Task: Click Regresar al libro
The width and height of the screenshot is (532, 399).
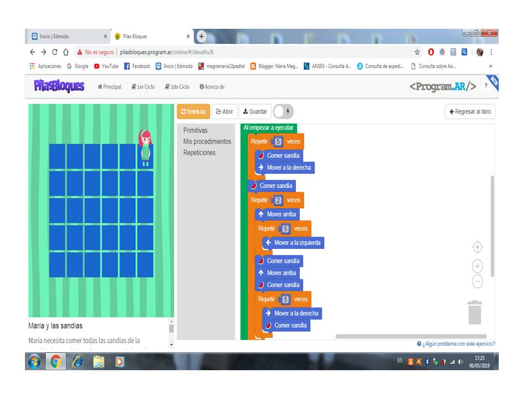Action: pyautogui.click(x=469, y=111)
